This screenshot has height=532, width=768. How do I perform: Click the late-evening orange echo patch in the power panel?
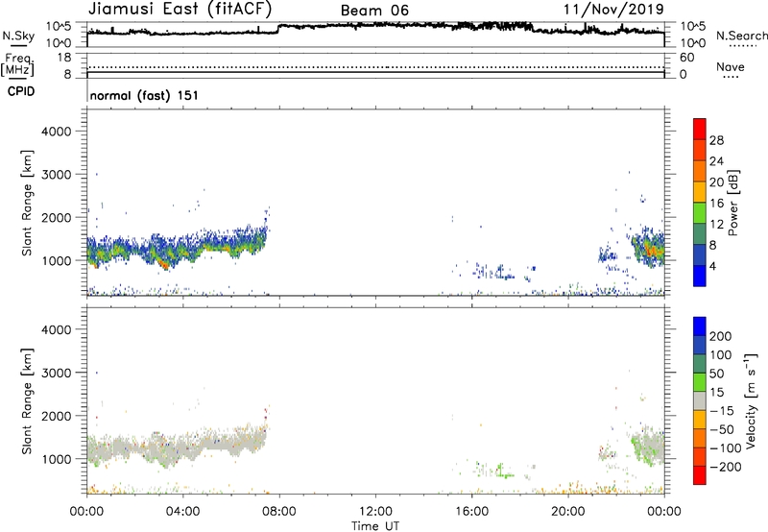653,249
